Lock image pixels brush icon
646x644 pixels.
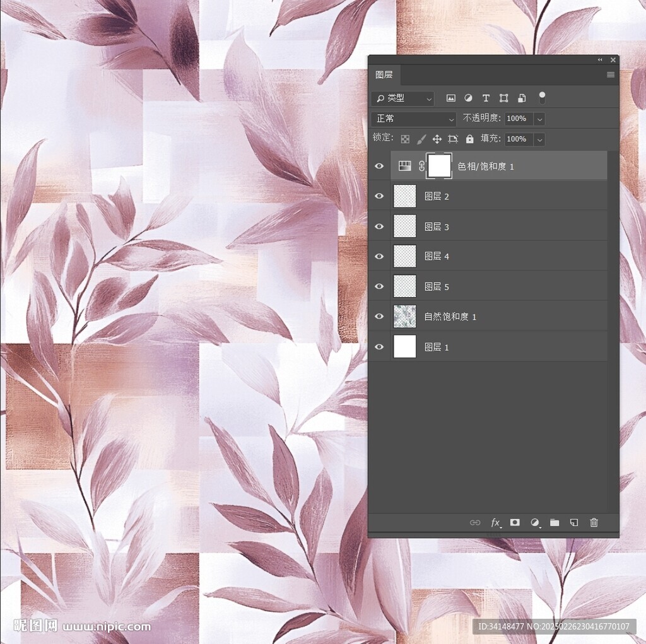421,139
